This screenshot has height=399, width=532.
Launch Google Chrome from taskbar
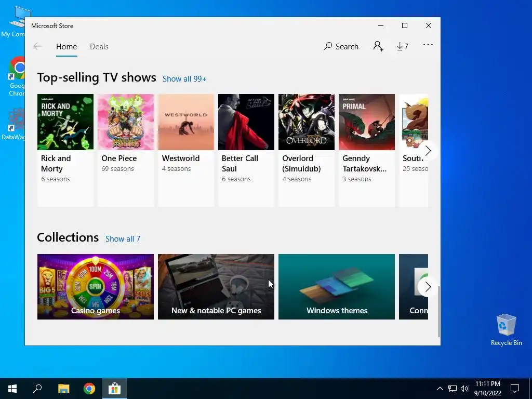click(x=89, y=389)
